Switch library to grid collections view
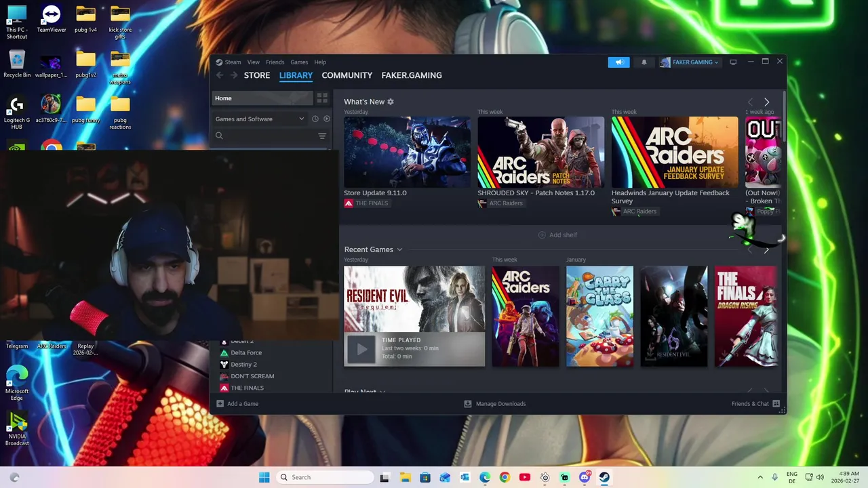 322,98
